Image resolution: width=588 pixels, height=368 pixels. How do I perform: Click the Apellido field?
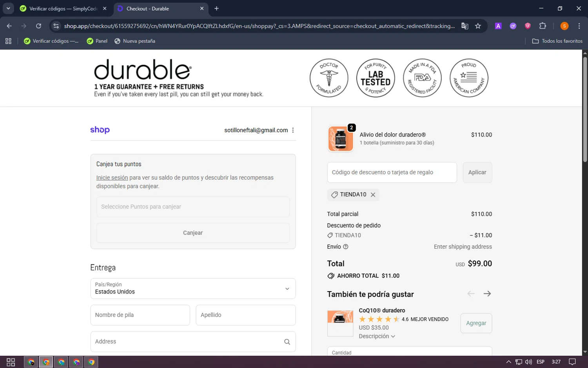[245, 315]
